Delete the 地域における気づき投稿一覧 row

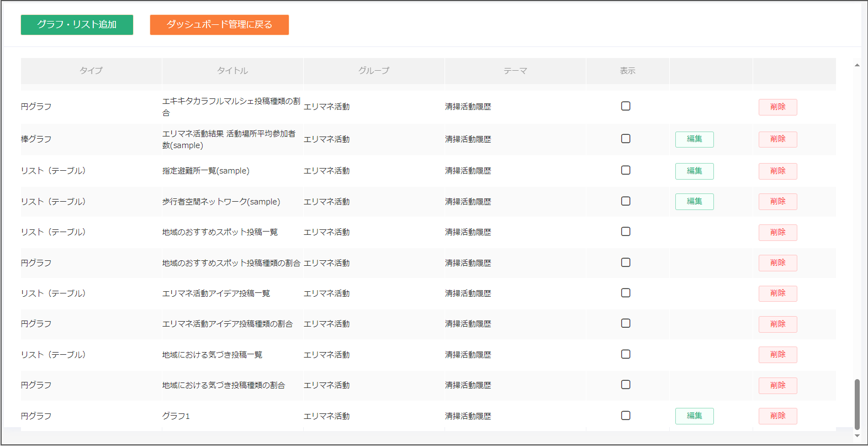coord(778,355)
